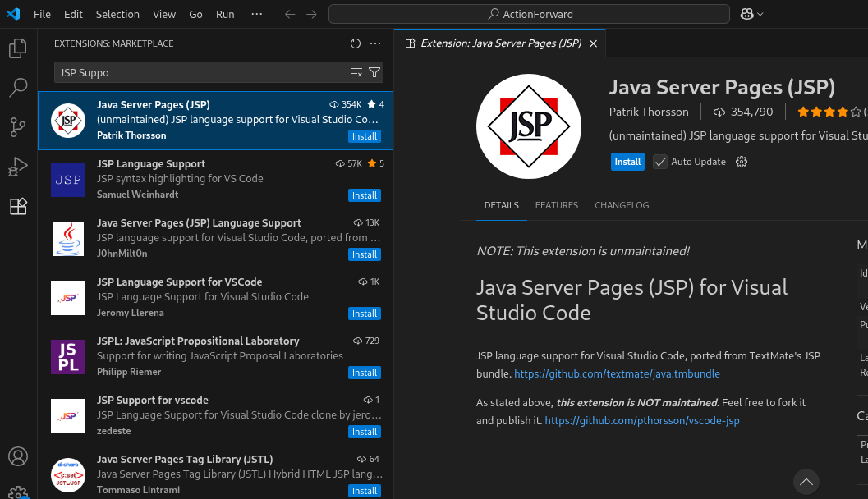Viewport: 868px width, 499px height.
Task: Select JSPL: JavaScript Propositional Laboratory row title
Action: 198,341
